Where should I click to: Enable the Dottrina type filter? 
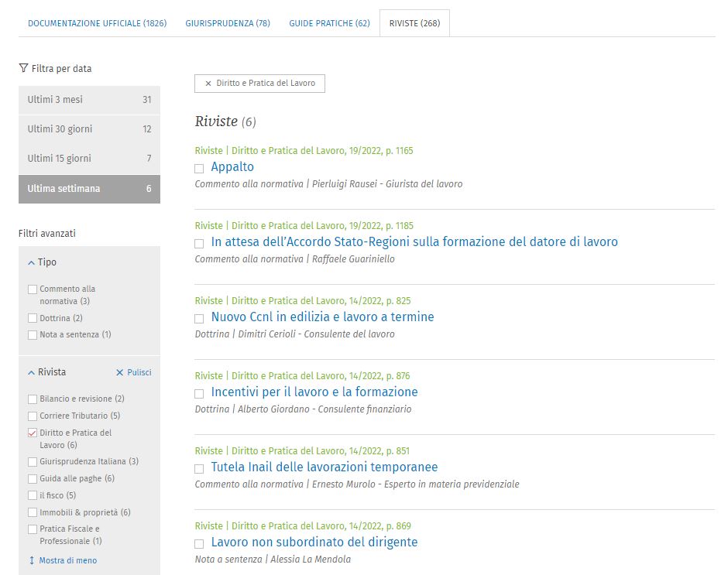click(33, 318)
